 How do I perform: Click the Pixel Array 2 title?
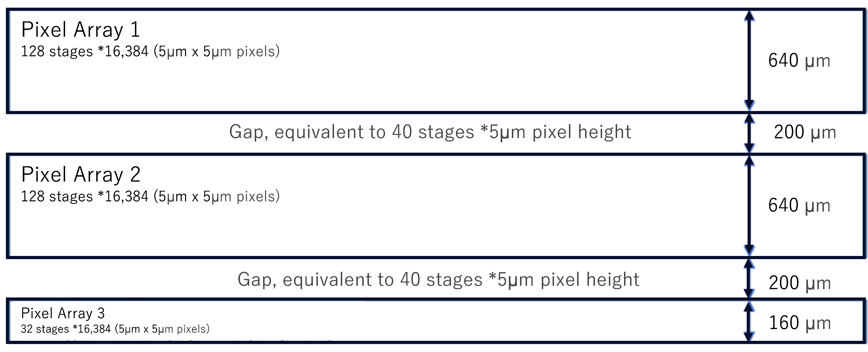[81, 174]
